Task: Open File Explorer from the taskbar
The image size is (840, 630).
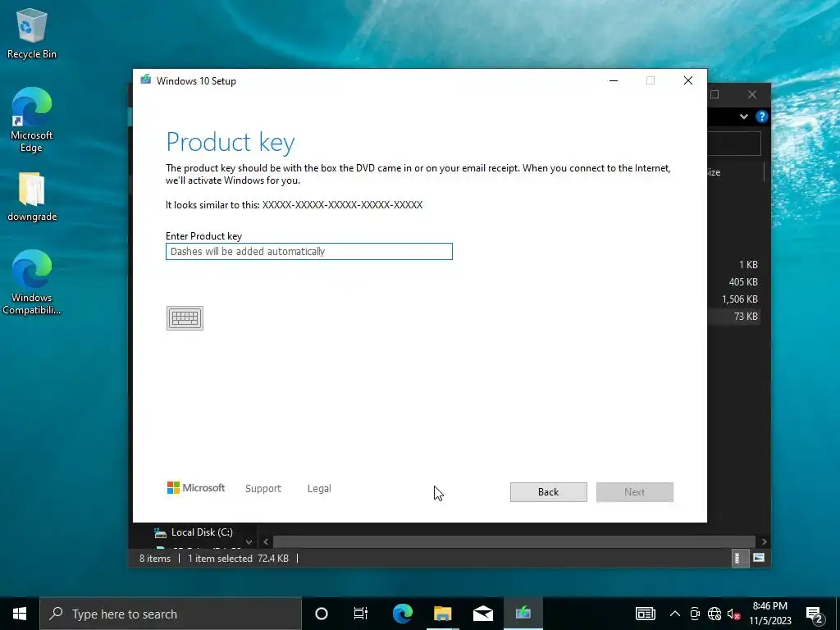Action: click(x=442, y=614)
